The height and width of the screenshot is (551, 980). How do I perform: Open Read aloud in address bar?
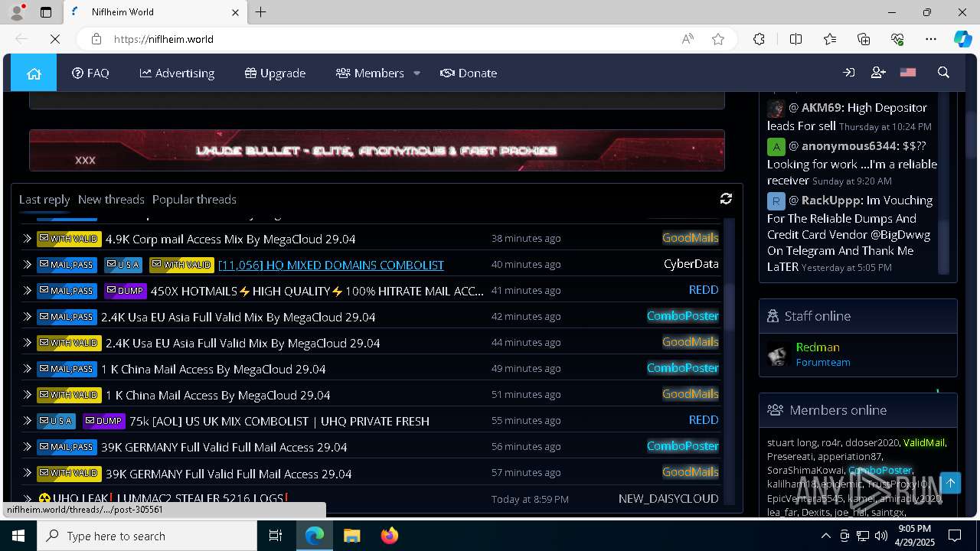point(688,39)
